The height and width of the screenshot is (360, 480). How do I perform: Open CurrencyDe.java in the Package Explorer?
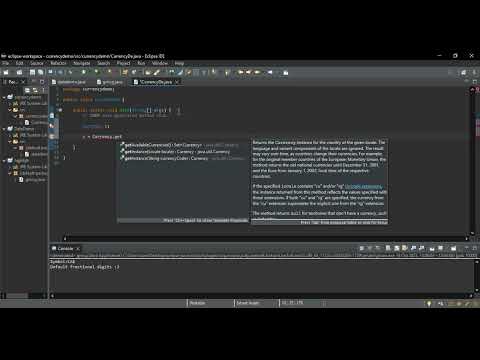[36, 122]
